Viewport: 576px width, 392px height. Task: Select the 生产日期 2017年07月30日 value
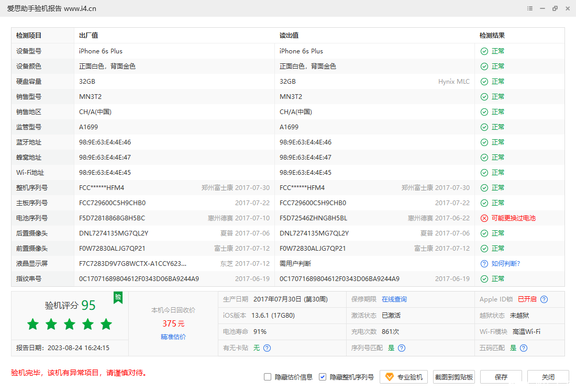[291, 299]
